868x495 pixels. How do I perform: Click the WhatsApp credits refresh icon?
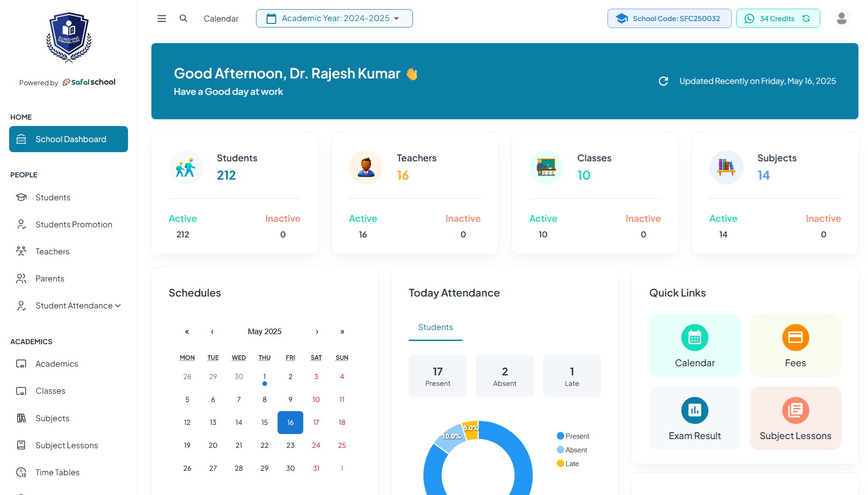(807, 18)
